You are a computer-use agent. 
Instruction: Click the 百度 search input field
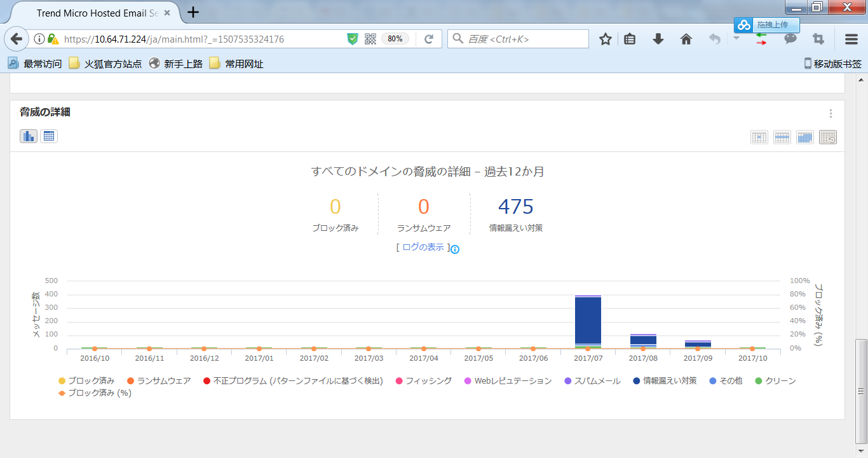(x=524, y=39)
